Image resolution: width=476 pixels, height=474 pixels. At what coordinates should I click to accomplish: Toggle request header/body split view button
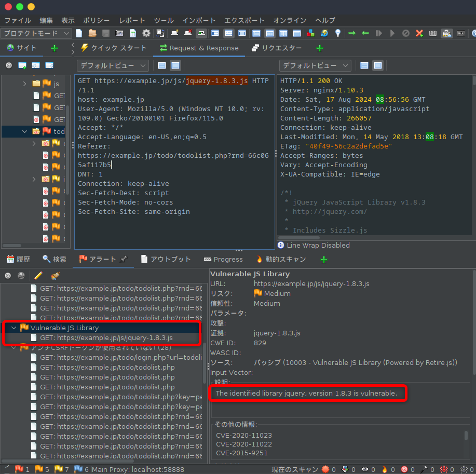click(x=162, y=65)
